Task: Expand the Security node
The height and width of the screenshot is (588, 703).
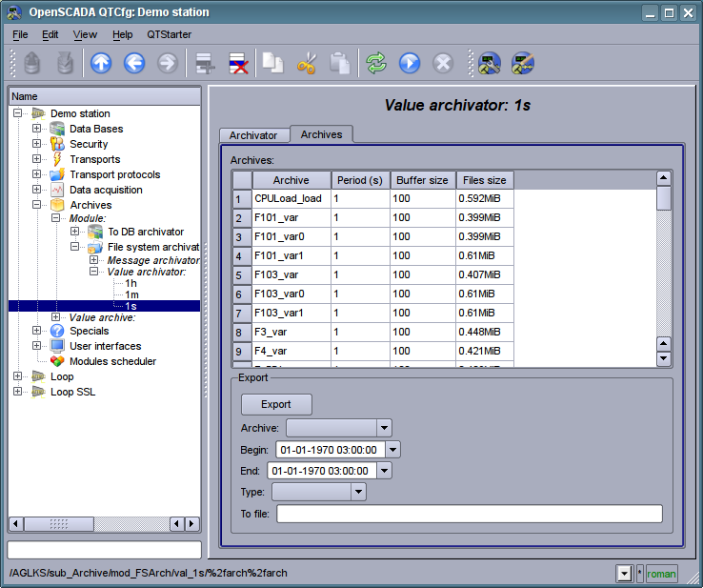Action: (36, 144)
